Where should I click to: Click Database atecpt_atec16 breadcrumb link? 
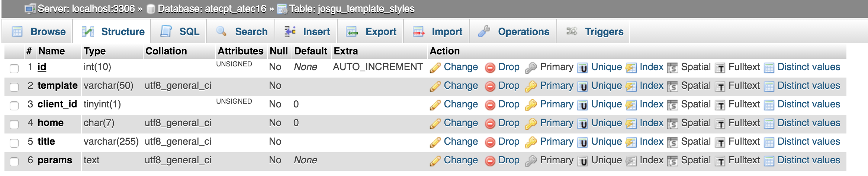pyautogui.click(x=212, y=9)
